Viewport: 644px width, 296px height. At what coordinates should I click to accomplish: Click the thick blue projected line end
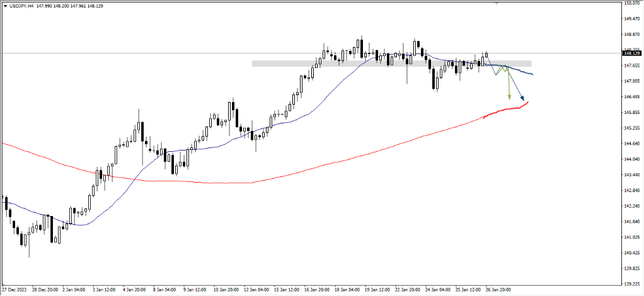coord(533,74)
